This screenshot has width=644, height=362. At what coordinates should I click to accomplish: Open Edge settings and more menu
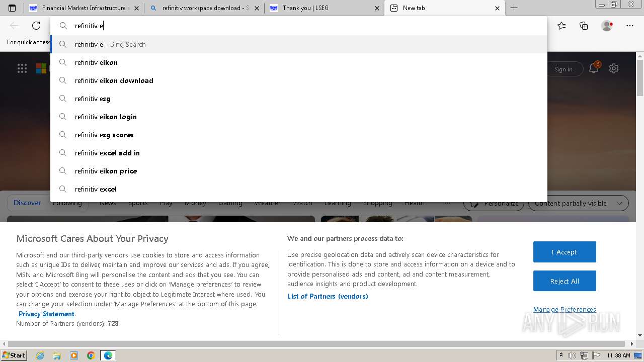click(x=630, y=26)
